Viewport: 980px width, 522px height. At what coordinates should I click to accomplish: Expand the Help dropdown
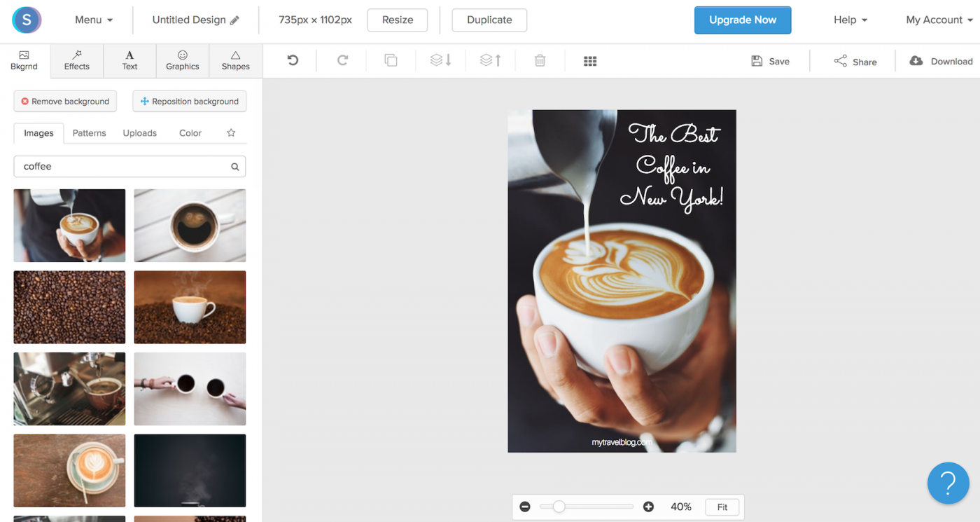click(849, 20)
